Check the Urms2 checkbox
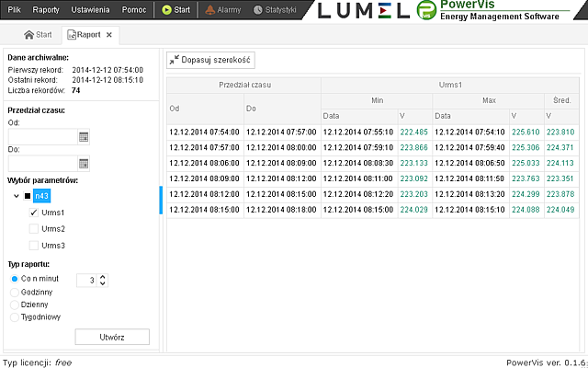Screen dimensions: 588x368 [x=34, y=229]
